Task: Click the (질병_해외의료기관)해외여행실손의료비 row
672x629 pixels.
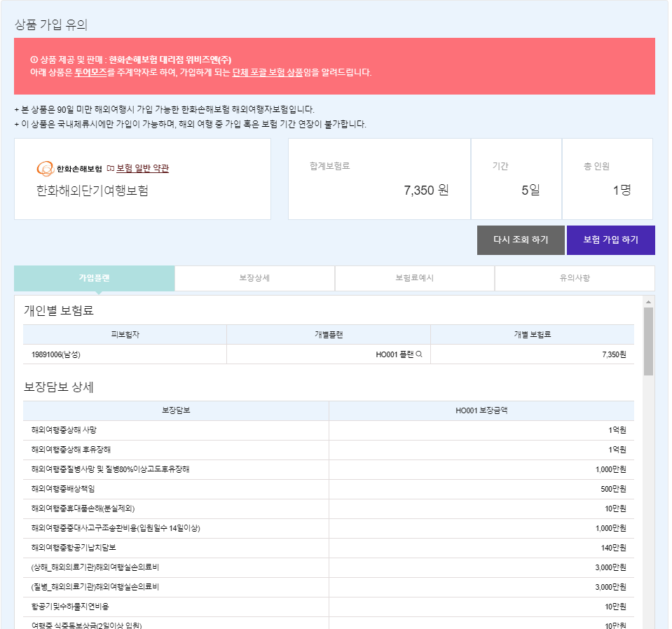Action: coord(329,587)
